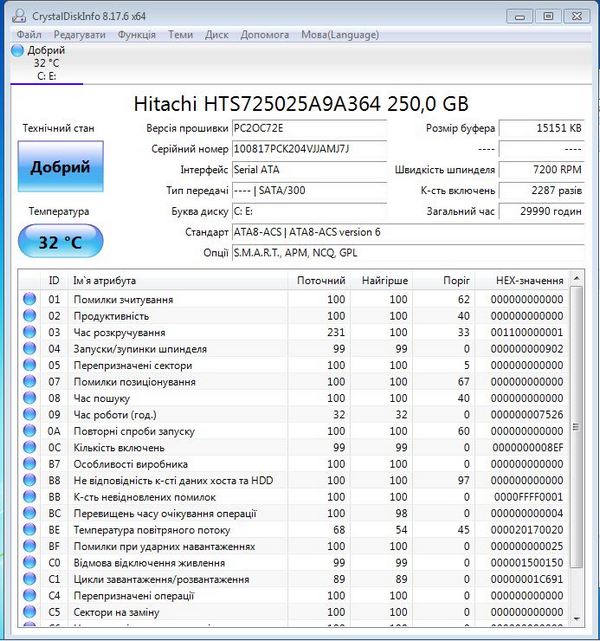Click the Добрий health status button
Viewport: 600px width, 641px height.
point(60,167)
